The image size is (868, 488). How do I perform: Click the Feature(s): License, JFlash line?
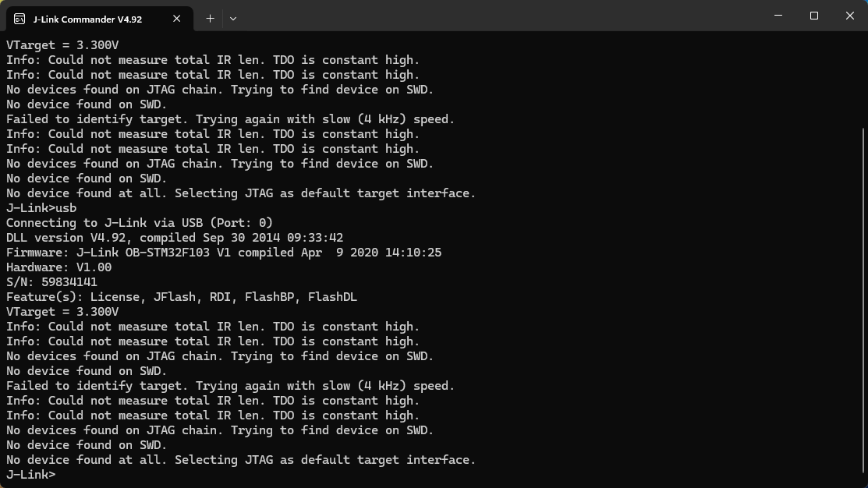pyautogui.click(x=182, y=297)
